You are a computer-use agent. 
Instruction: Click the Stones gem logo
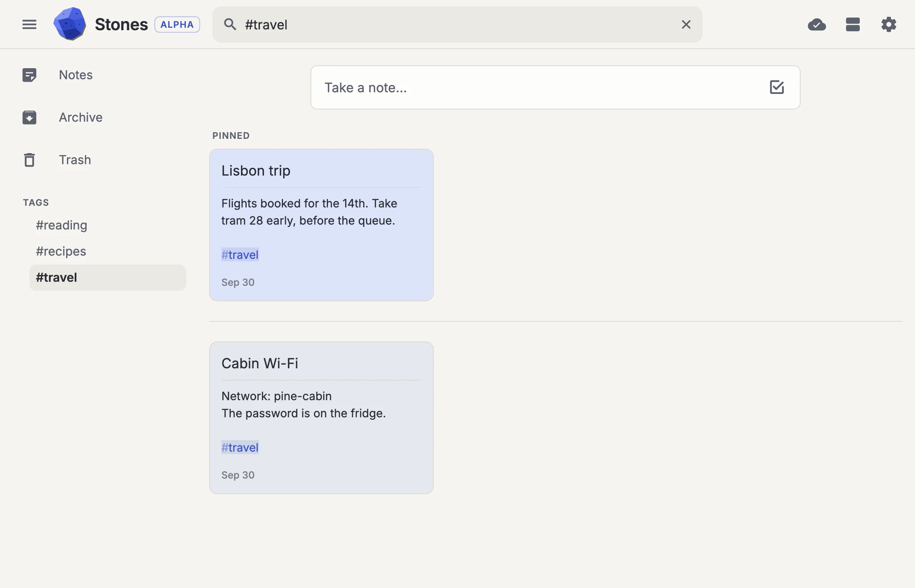[70, 24]
